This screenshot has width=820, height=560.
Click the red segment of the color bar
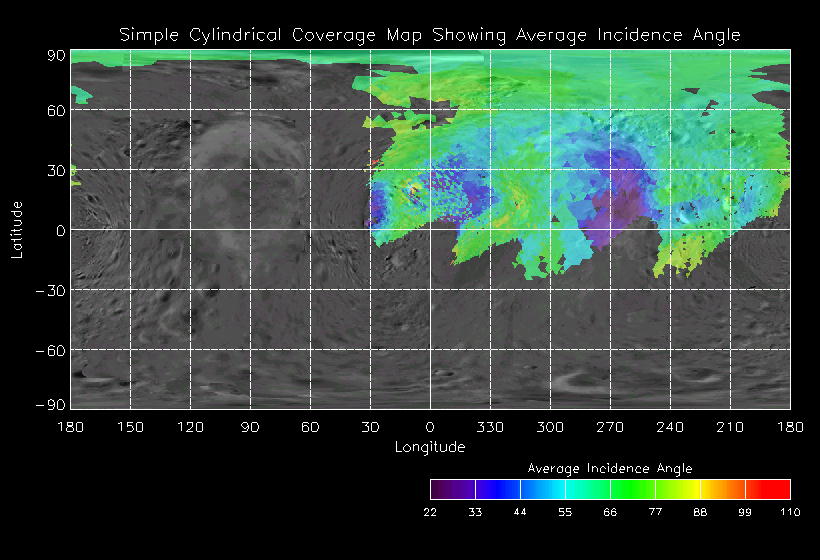(768, 489)
